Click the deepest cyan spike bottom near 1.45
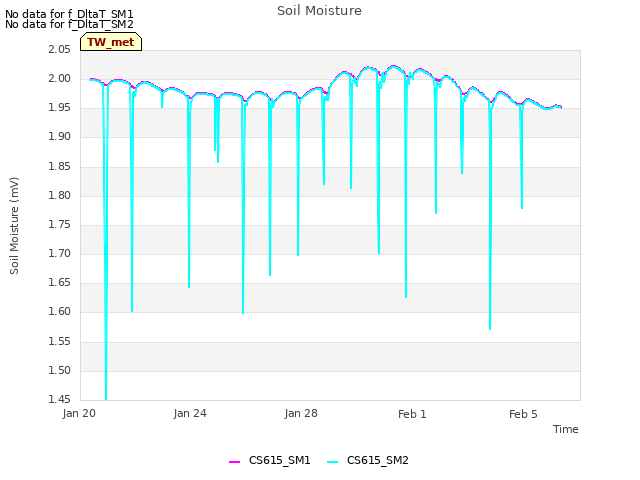The width and height of the screenshot is (640, 480). click(x=106, y=398)
